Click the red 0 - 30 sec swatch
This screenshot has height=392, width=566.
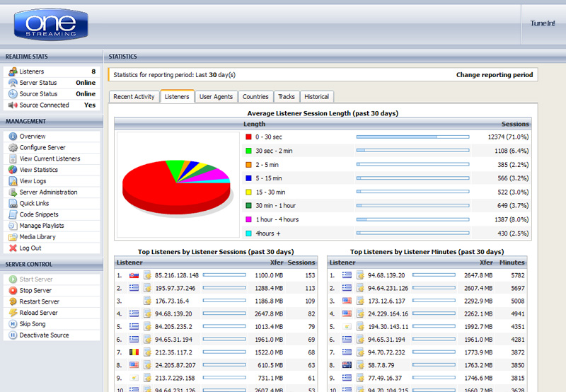[x=248, y=137]
